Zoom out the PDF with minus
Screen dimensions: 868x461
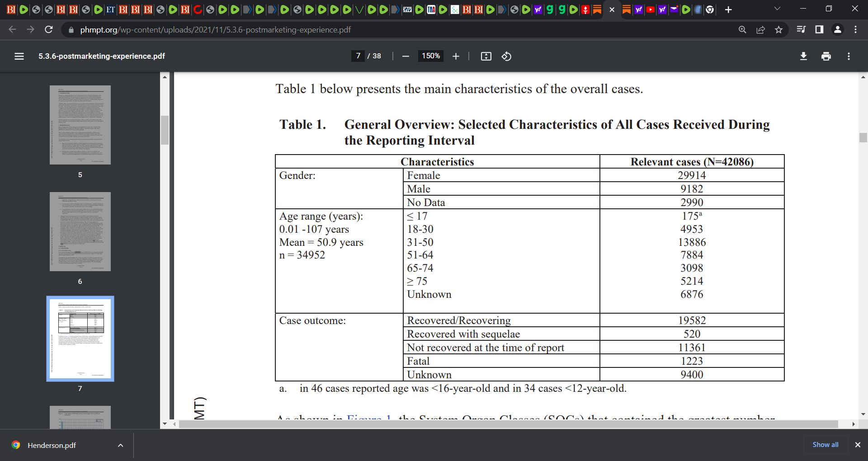[406, 56]
